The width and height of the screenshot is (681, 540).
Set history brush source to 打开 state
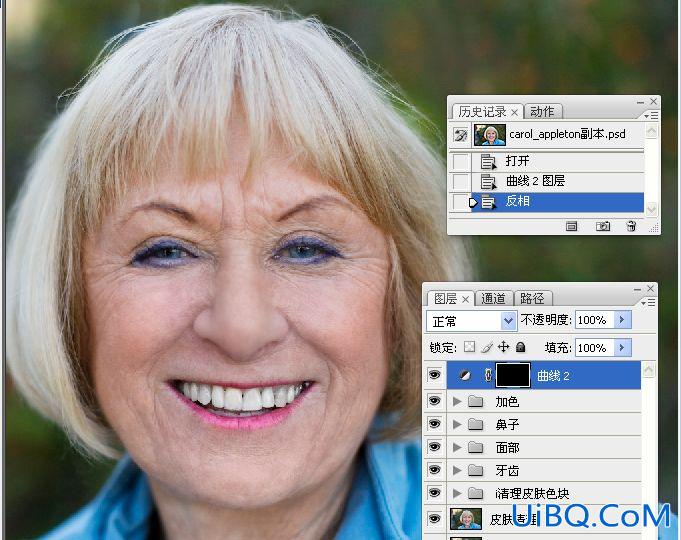[x=460, y=162]
